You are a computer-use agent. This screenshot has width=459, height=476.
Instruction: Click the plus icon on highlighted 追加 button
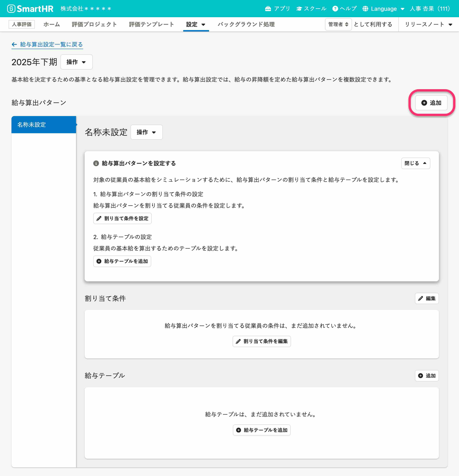coord(424,103)
